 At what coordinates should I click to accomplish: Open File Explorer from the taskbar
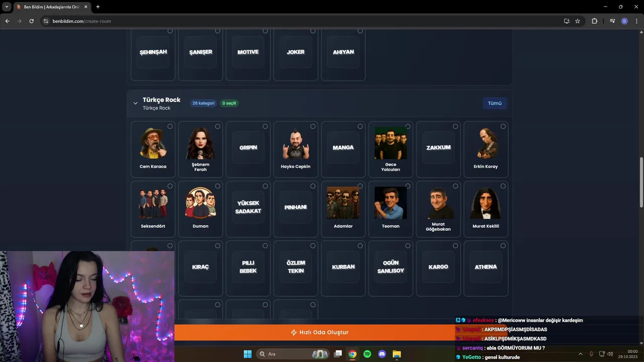[396, 354]
